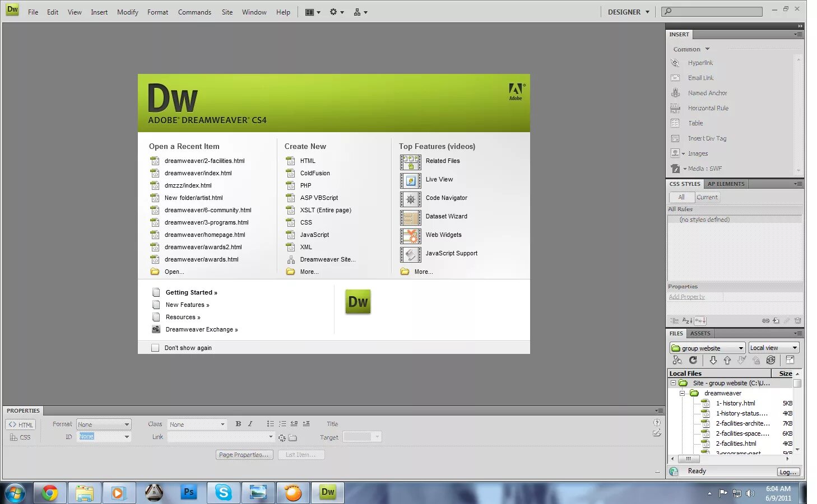Viewport: 817px width, 504px height.
Task: Click the Dataset Wizard video icon
Action: click(x=411, y=217)
